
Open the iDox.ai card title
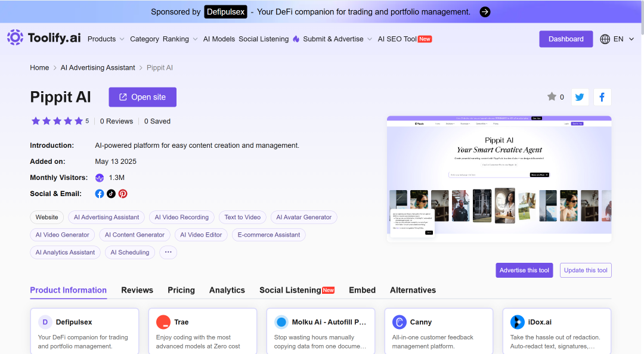click(x=540, y=322)
